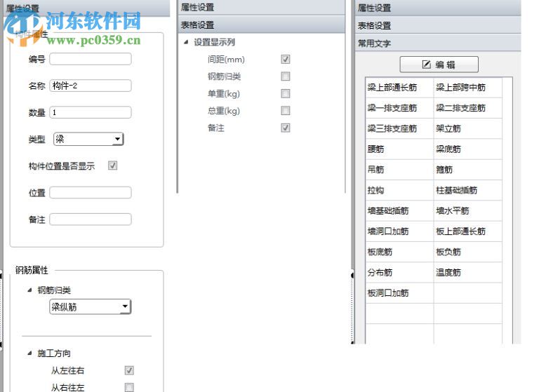Click the 位置 input field
The image size is (539, 392).
pyautogui.click(x=91, y=193)
